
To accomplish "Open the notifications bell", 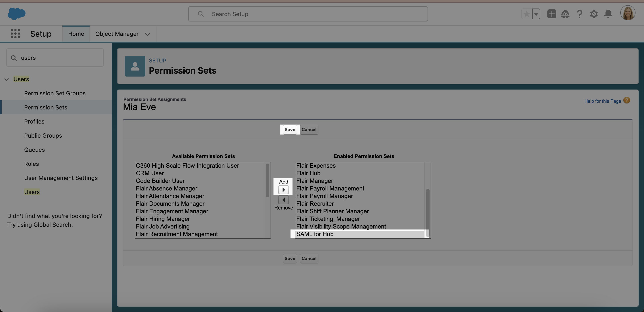I will point(608,14).
